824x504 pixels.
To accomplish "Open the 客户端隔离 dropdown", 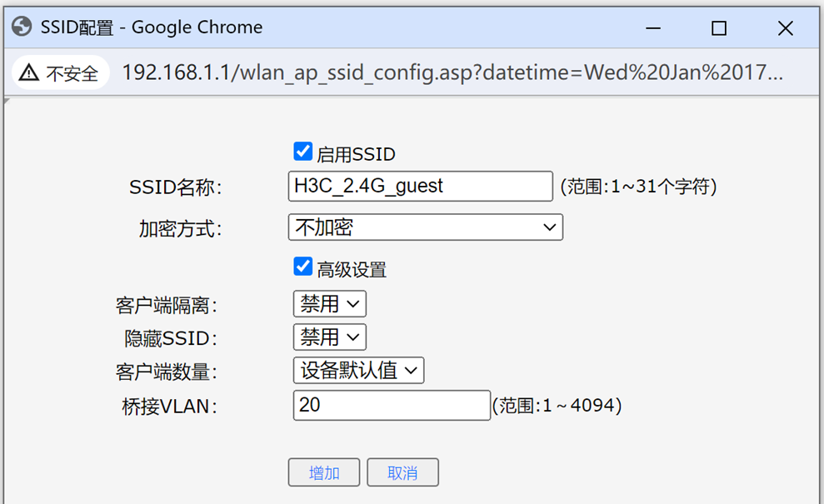I will [x=329, y=304].
